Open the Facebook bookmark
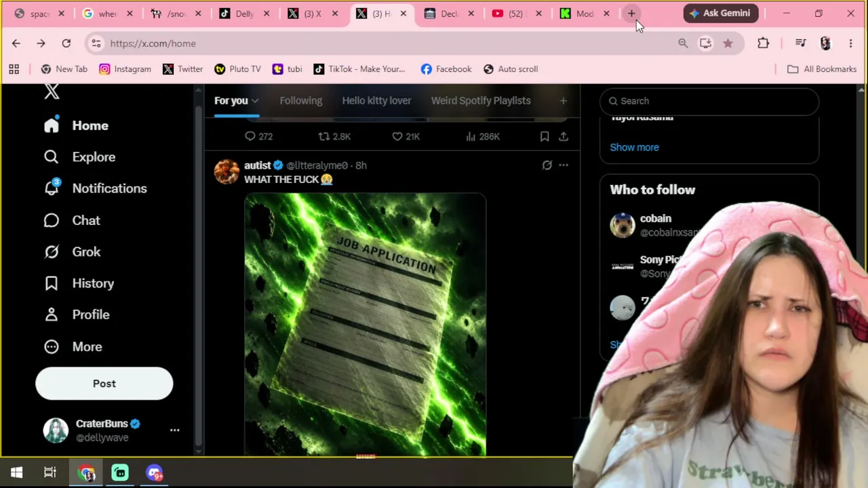868x488 pixels. coord(446,69)
